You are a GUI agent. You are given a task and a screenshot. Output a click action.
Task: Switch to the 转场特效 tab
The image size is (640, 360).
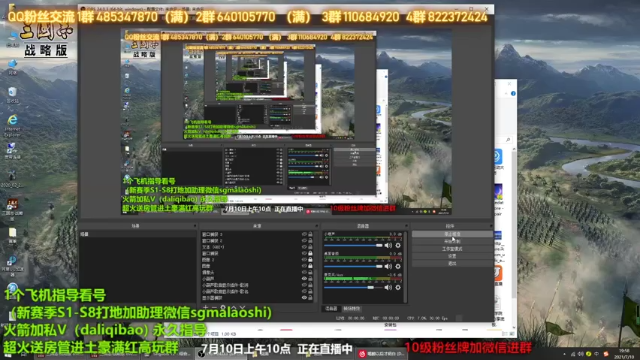click(x=351, y=309)
